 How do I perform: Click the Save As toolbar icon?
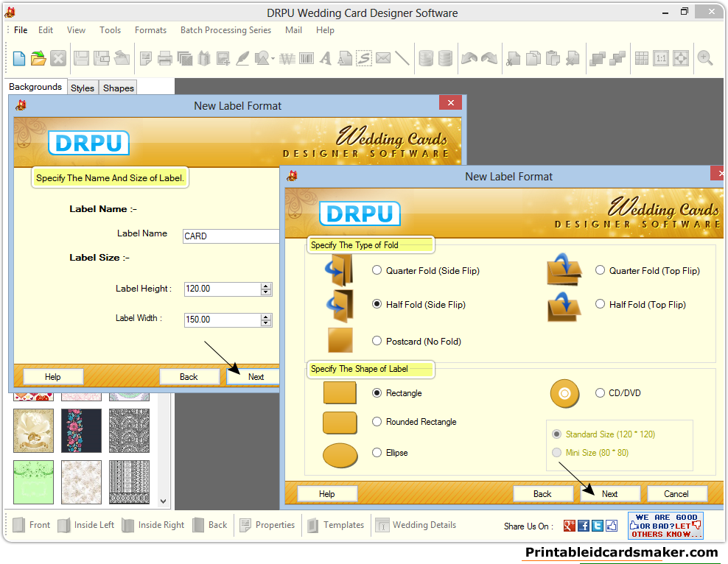coord(101,58)
